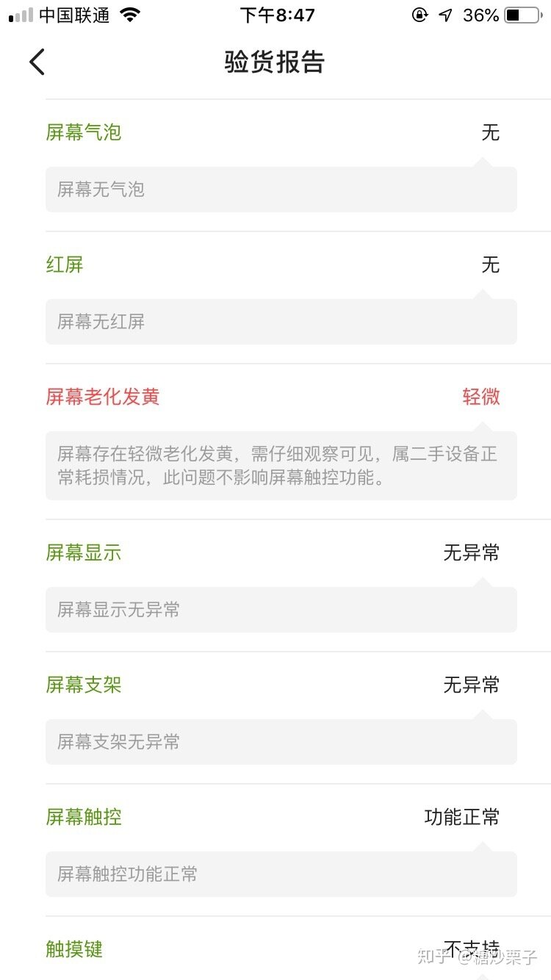The image size is (551, 980).
Task: Tap the 屏幕触控功能正常 description box
Action: (x=281, y=874)
